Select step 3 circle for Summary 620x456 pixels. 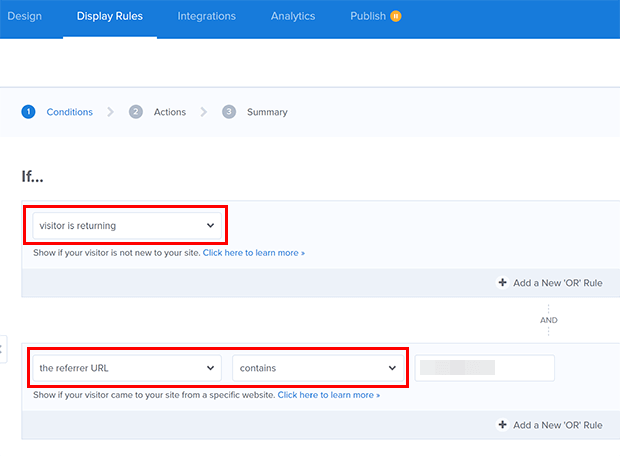click(229, 112)
